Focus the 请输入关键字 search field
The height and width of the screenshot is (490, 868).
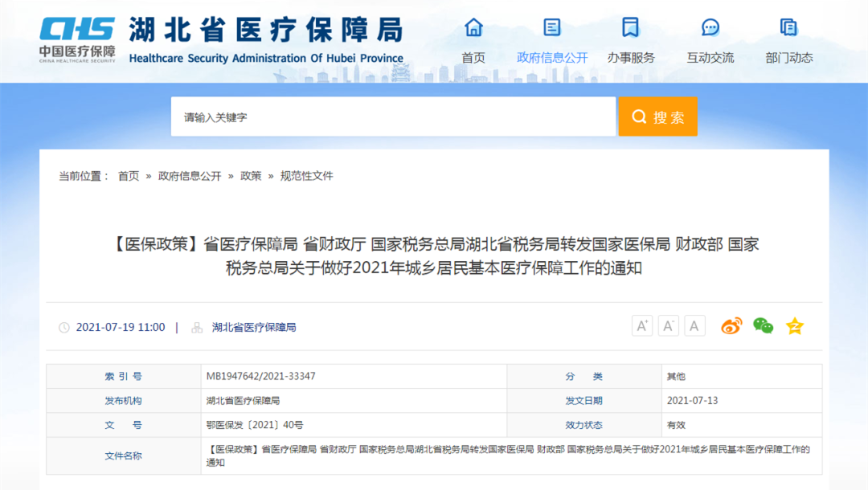coord(393,117)
